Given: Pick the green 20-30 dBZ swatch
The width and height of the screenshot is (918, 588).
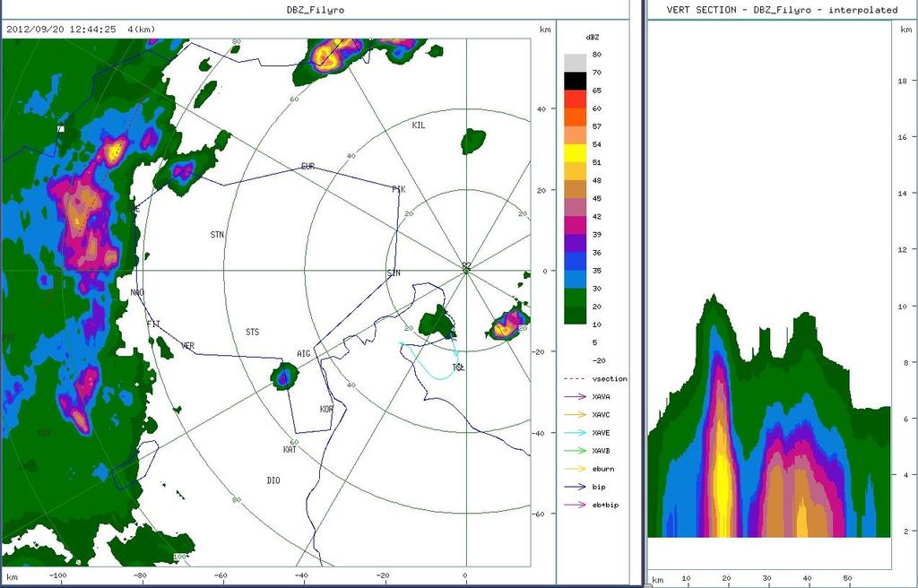Looking at the screenshot, I should [575, 298].
